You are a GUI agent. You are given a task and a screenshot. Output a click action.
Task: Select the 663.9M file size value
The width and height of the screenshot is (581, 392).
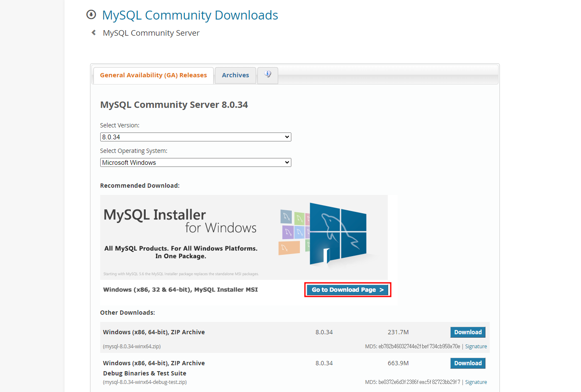(x=398, y=363)
